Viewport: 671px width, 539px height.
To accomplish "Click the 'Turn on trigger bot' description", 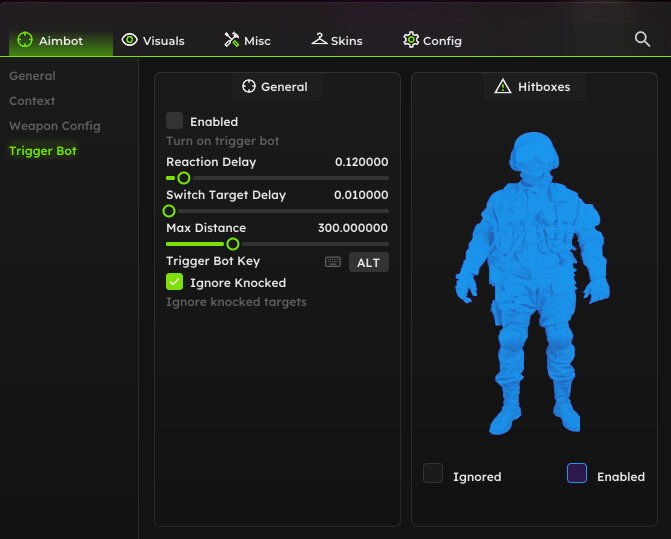I will point(223,141).
